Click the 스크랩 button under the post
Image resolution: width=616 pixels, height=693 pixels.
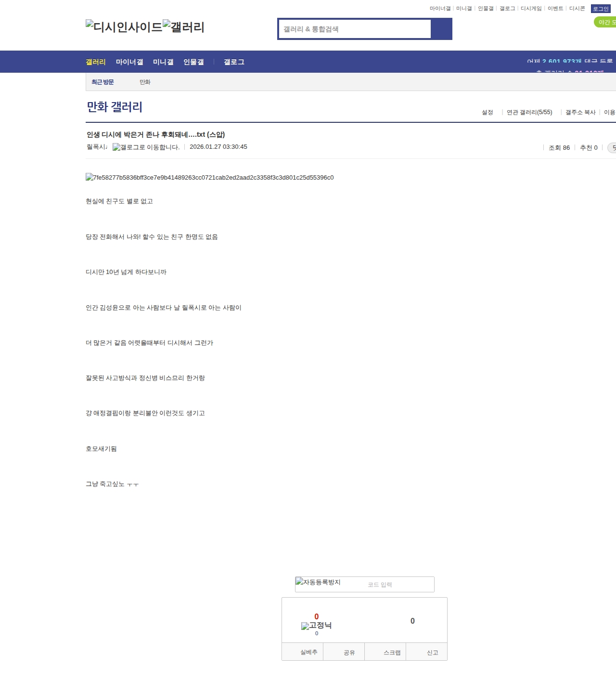pyautogui.click(x=392, y=653)
